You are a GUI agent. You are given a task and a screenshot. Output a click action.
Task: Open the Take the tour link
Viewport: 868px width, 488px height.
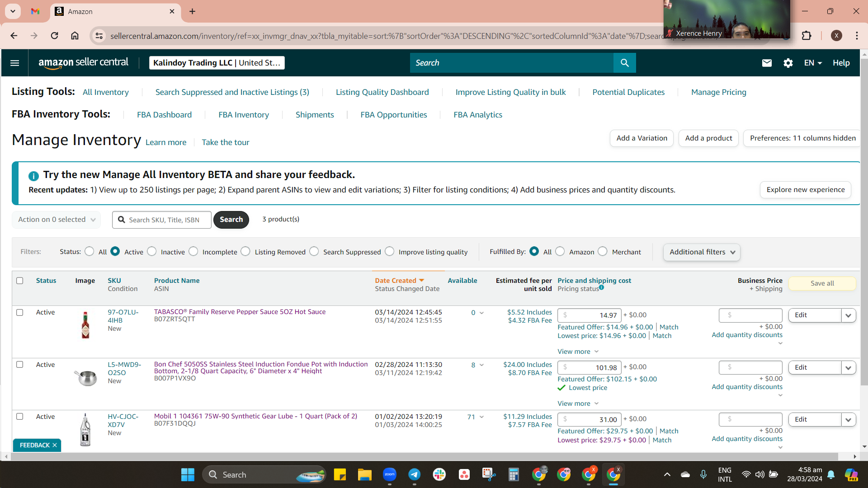(x=226, y=142)
